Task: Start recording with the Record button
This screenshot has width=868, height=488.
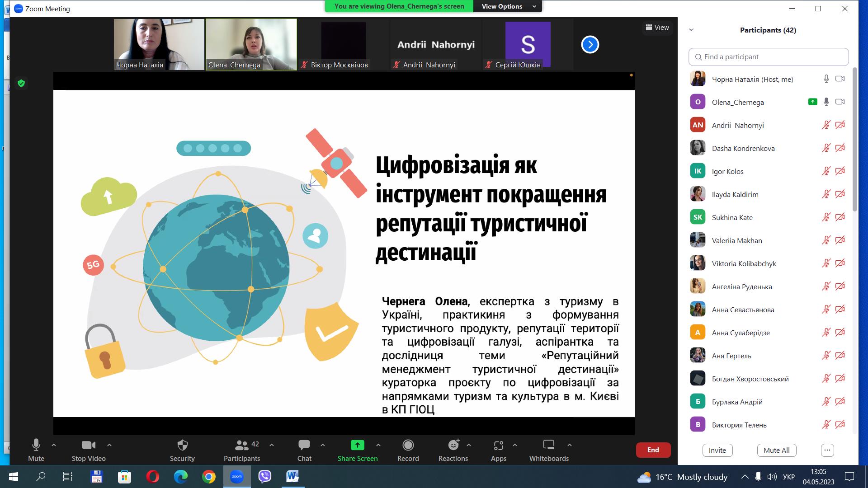Action: [408, 450]
